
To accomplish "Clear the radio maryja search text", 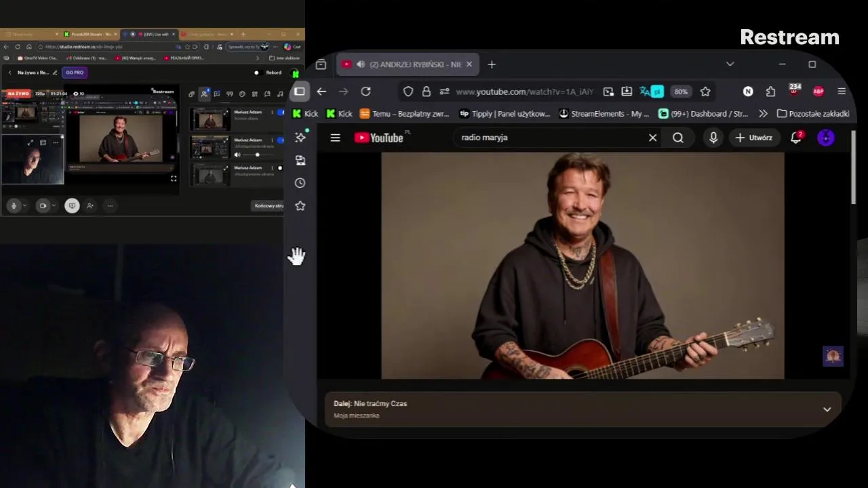I will click(x=652, y=138).
